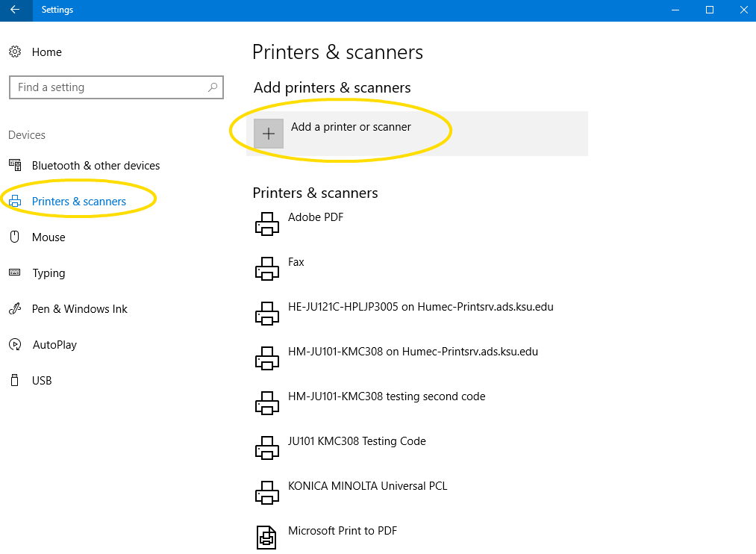Click icon beside HM-JU101-KMC308 testing second code

coord(267,403)
